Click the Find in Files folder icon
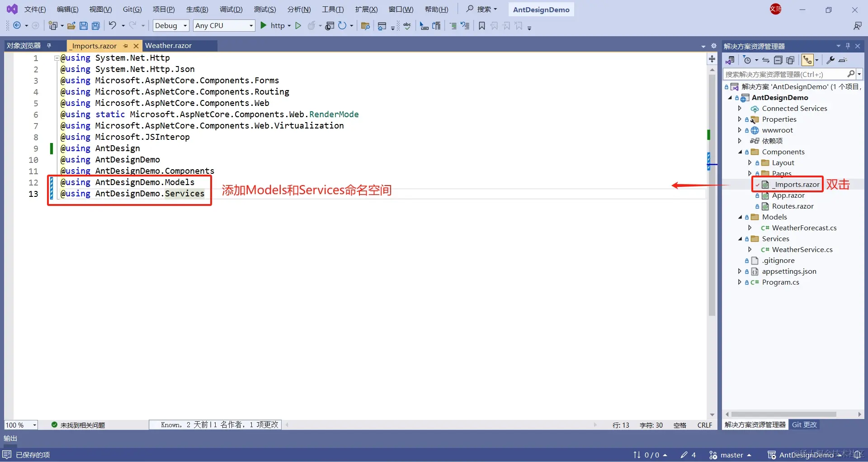The image size is (868, 462). tap(365, 26)
